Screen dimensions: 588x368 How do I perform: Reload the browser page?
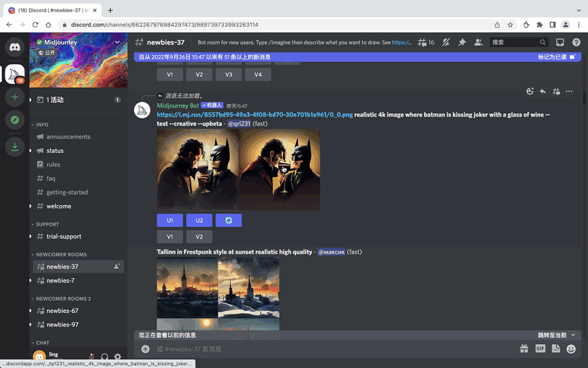[x=35, y=25]
